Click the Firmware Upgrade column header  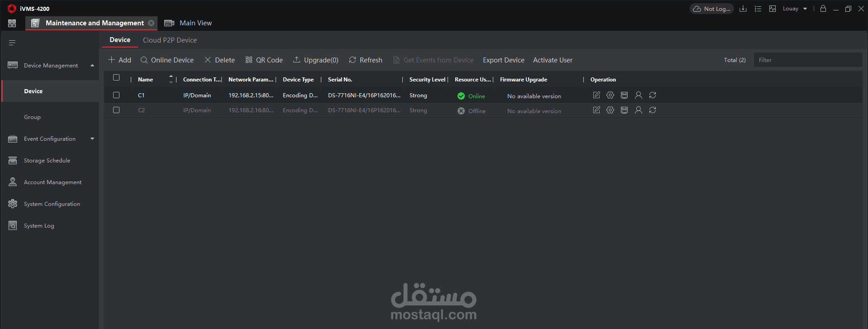click(x=524, y=80)
